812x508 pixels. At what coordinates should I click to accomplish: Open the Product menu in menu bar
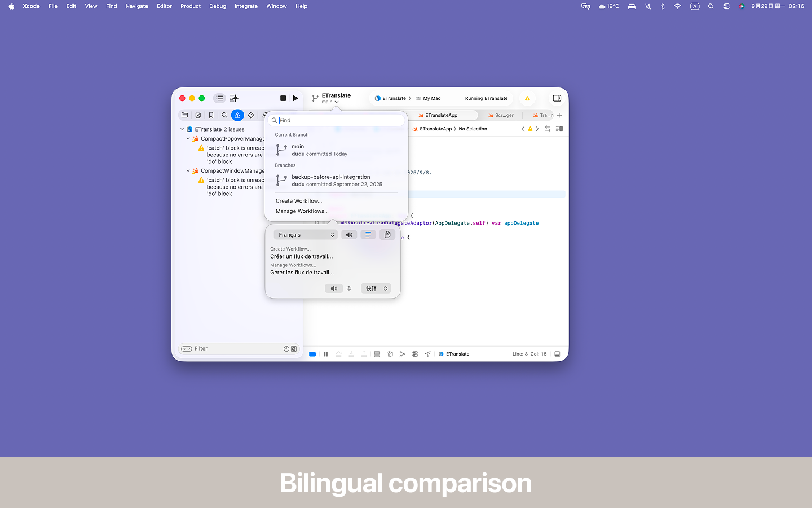[x=191, y=6]
